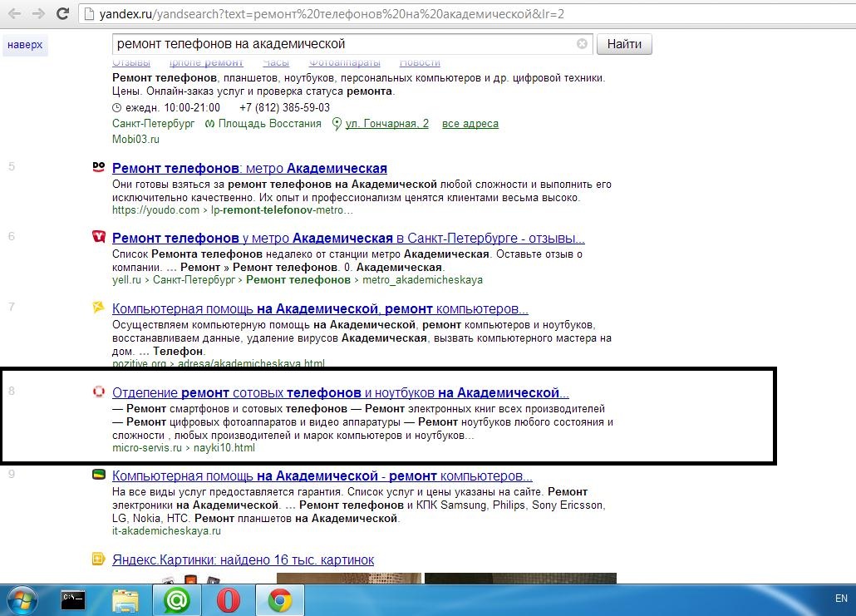Open Отделение ремонт сотовых телефонов link
856x616 pixels.
point(341,392)
